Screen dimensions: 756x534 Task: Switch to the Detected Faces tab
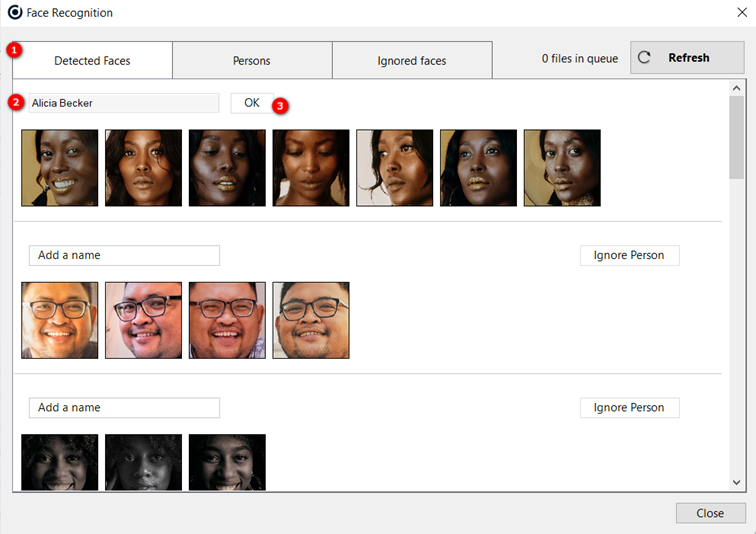92,60
